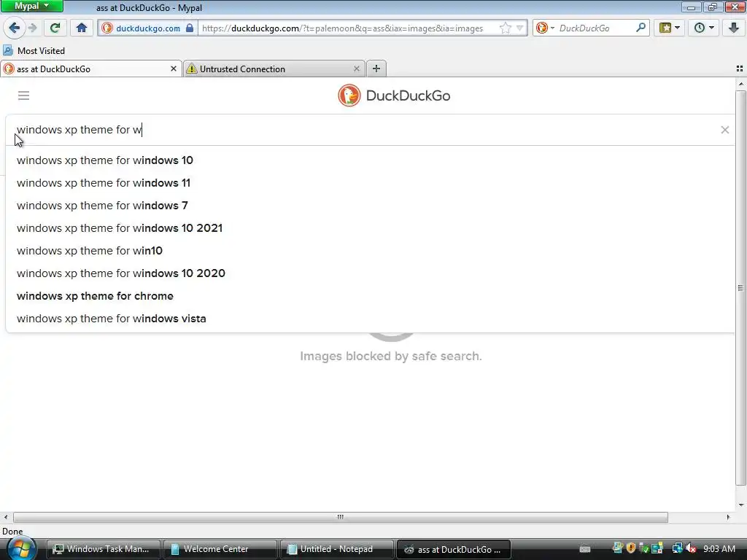
Task: Open the tab groups grid icon
Action: (740, 69)
